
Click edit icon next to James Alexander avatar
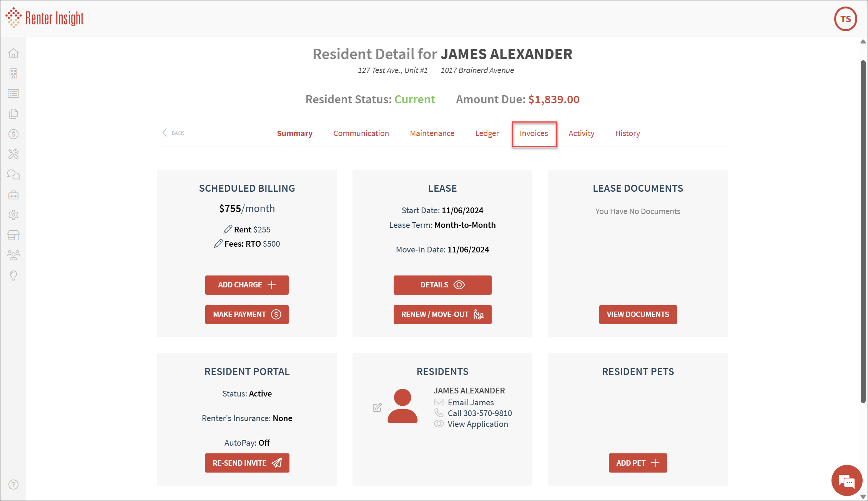[x=377, y=408]
